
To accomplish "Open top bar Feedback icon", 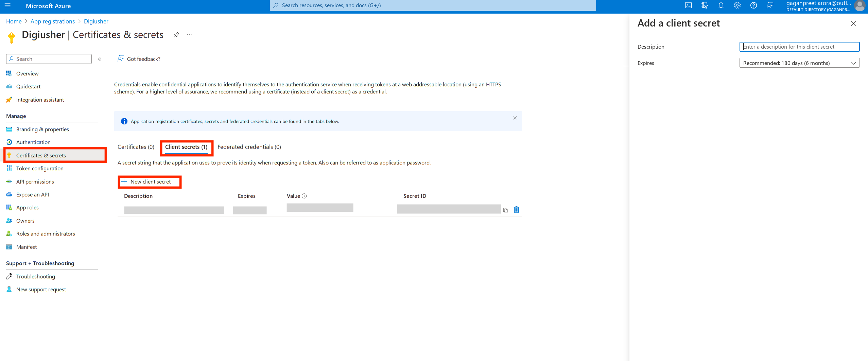I will coord(770,5).
